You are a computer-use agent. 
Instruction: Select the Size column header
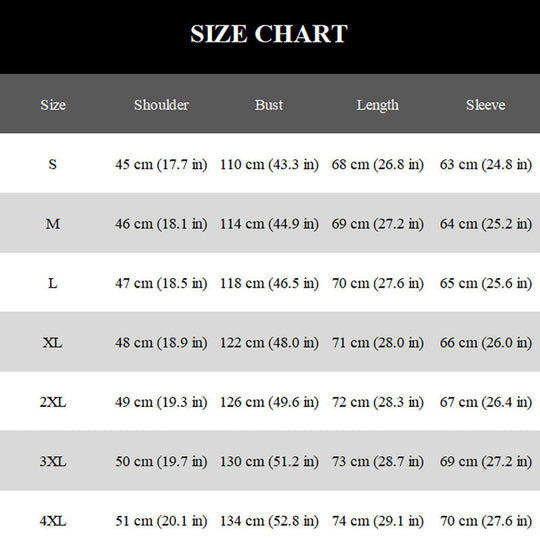pos(53,105)
